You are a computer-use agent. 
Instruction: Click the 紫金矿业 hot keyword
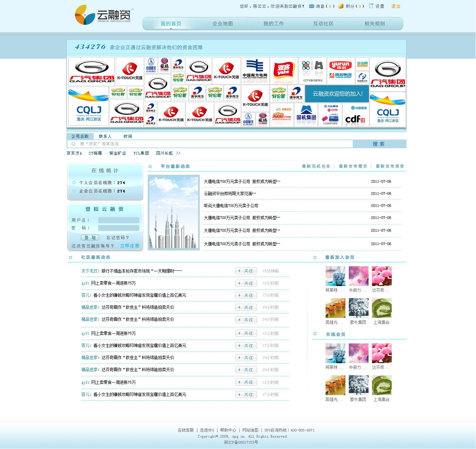(x=117, y=153)
